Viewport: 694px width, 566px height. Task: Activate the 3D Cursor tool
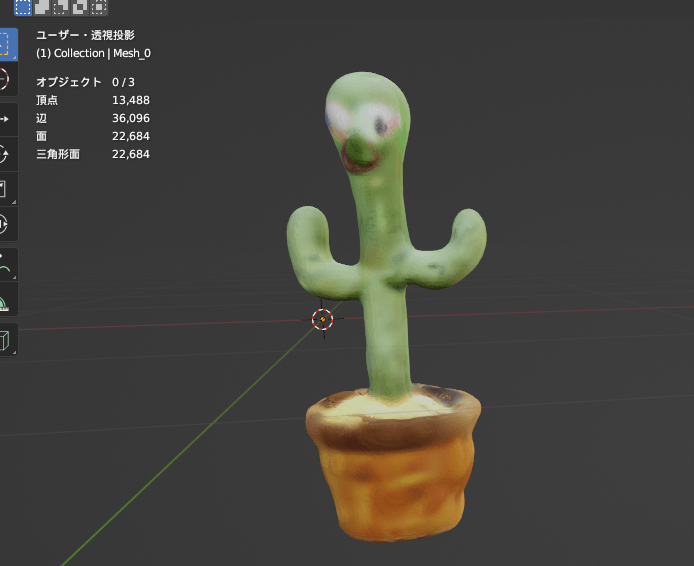click(x=6, y=79)
